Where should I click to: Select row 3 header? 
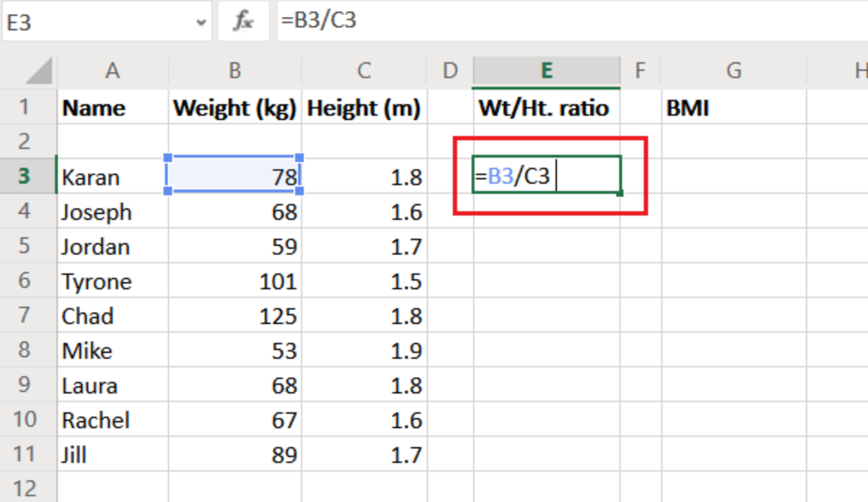[27, 176]
